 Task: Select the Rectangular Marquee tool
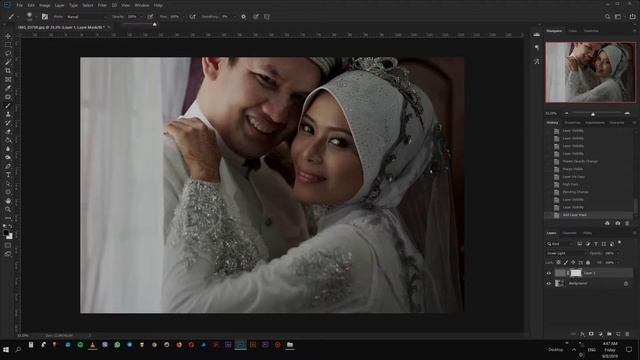pos(8,44)
